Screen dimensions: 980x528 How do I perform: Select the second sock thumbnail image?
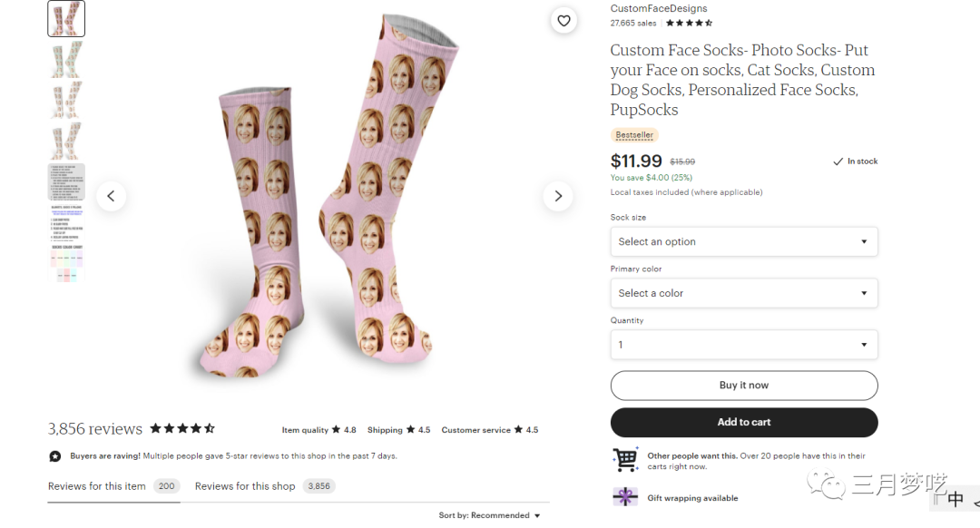tap(66, 59)
